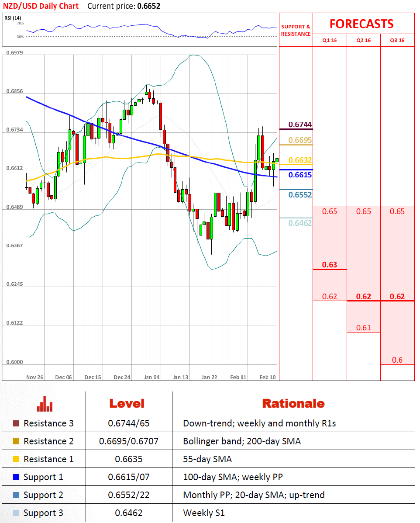
Task: Click the Nov 26 date axis label
Action: (x=34, y=377)
